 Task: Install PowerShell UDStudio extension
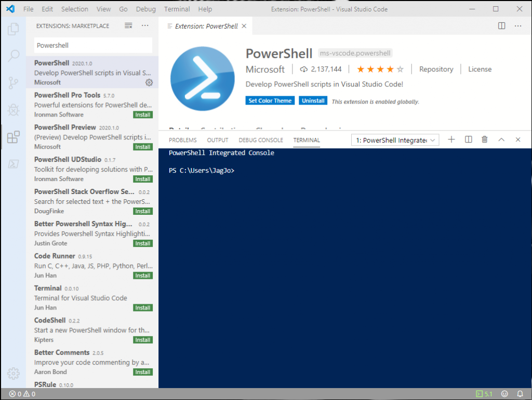click(x=143, y=179)
